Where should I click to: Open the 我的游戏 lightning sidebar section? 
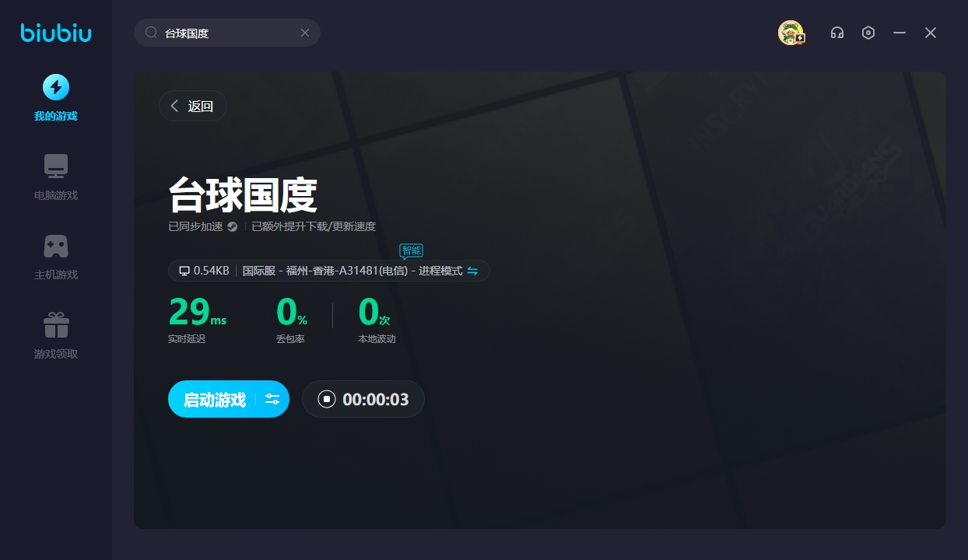(x=55, y=97)
